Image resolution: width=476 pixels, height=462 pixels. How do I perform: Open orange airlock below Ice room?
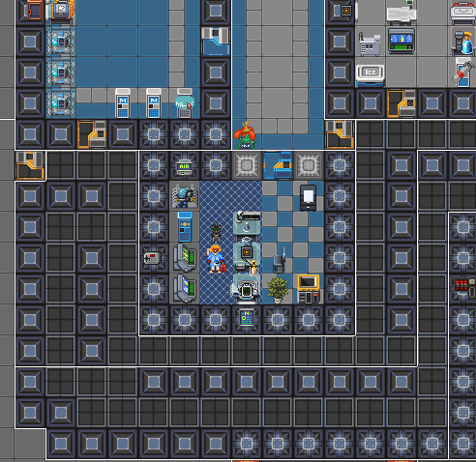[402, 103]
